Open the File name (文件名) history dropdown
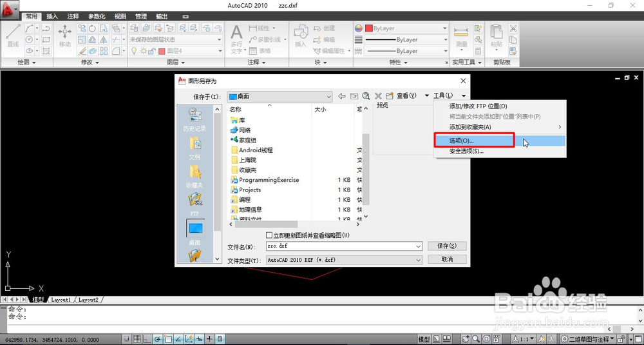Screen dimensions: 644x345 (x=419, y=246)
